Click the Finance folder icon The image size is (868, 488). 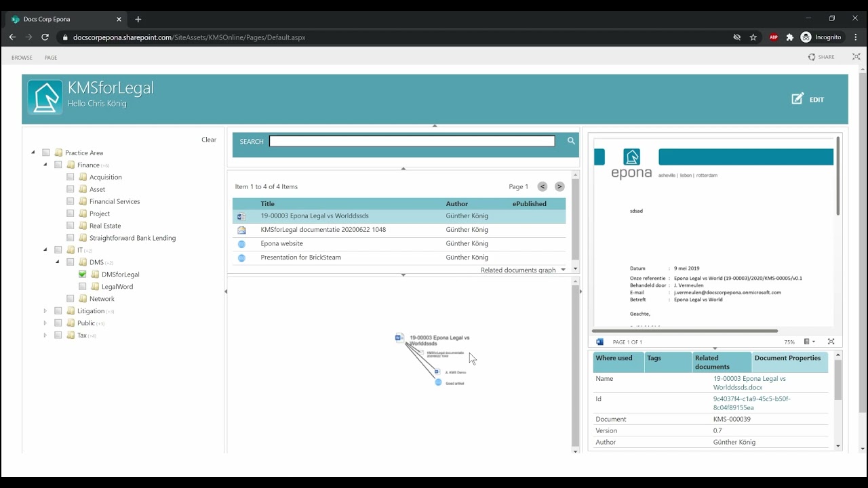71,165
